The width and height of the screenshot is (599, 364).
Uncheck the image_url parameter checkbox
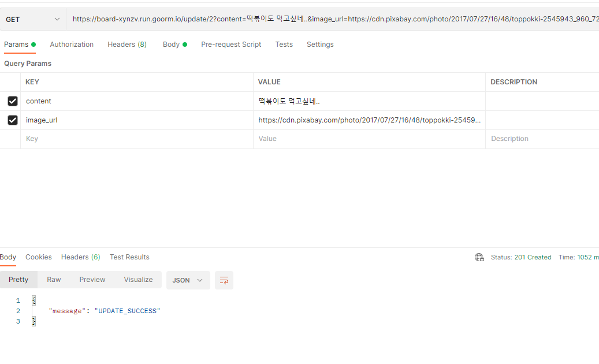pos(13,120)
